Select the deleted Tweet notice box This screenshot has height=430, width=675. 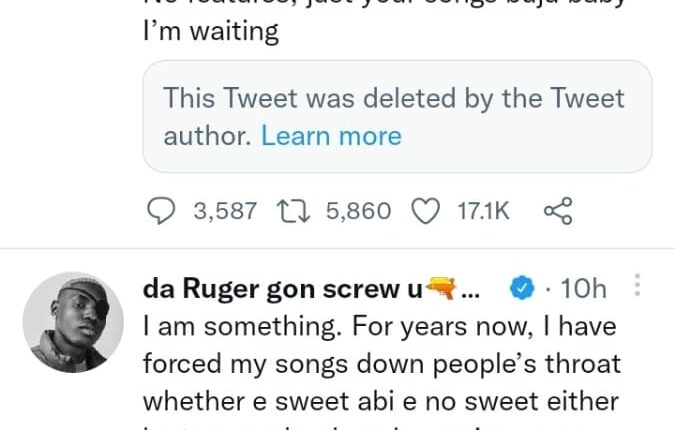click(397, 116)
